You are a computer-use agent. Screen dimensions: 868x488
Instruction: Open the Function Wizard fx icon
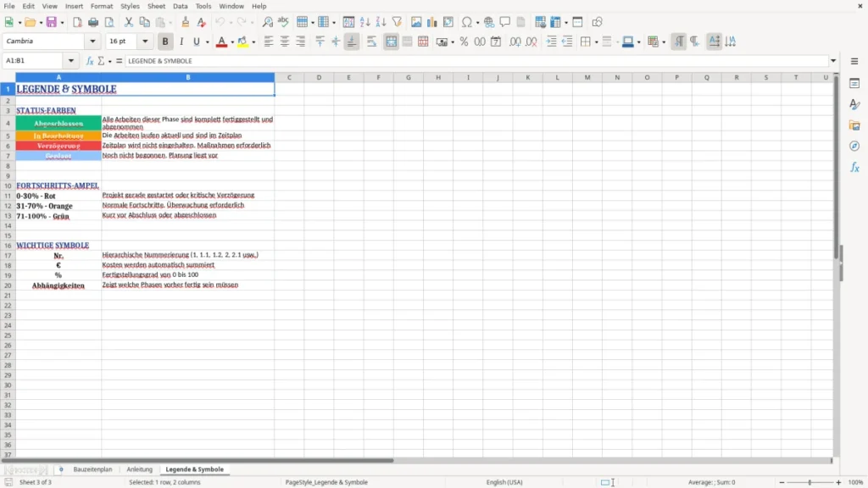[90, 61]
